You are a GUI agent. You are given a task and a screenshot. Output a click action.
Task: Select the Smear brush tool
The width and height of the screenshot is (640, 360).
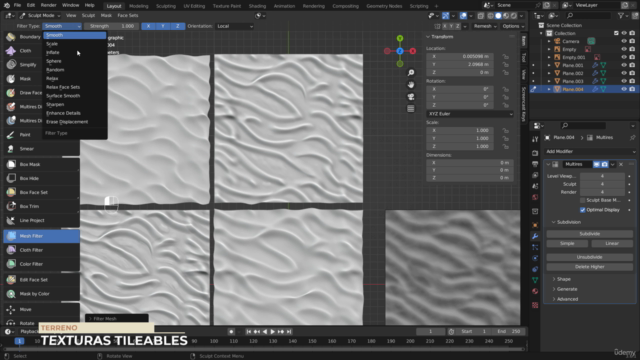tap(41, 149)
